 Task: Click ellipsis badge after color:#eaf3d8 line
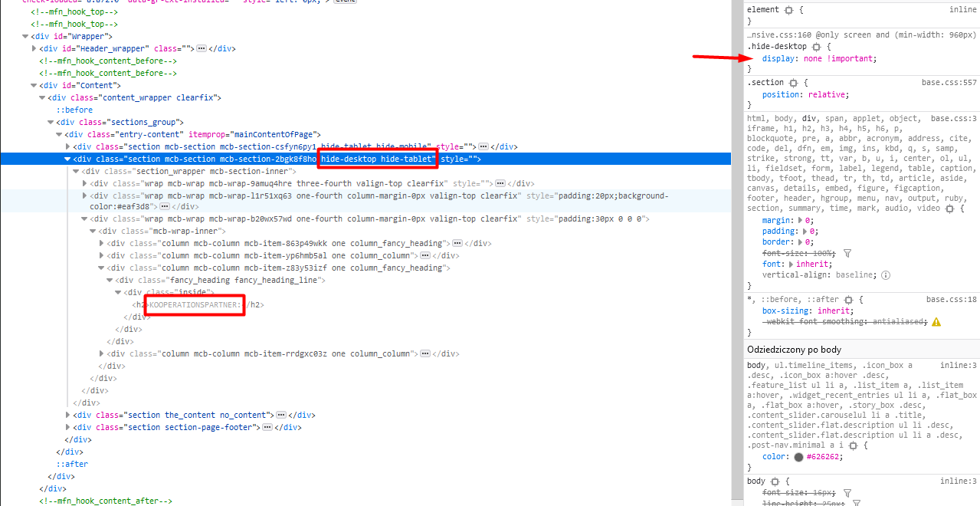(164, 206)
